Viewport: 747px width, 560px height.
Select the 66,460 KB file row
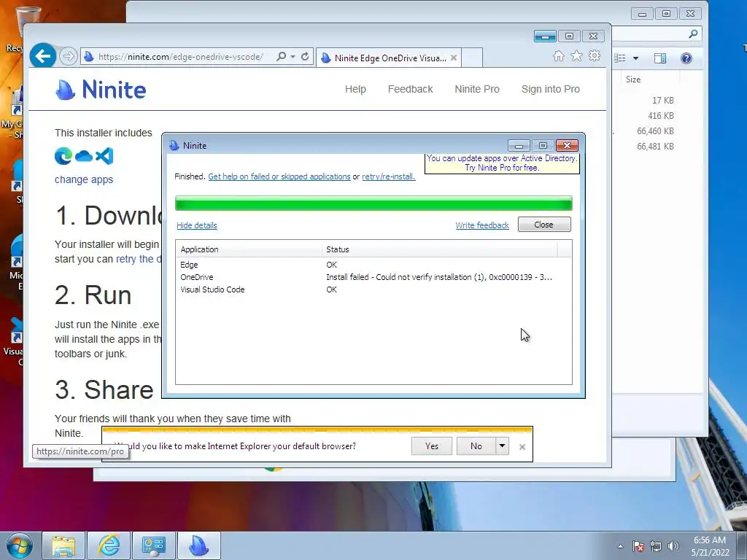coord(656,131)
